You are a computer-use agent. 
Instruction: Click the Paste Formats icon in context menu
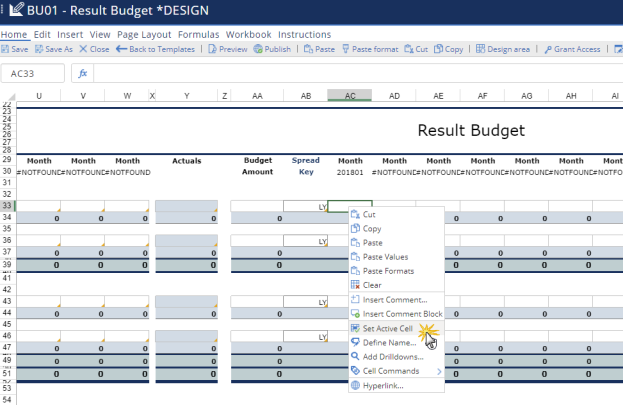[x=355, y=271]
